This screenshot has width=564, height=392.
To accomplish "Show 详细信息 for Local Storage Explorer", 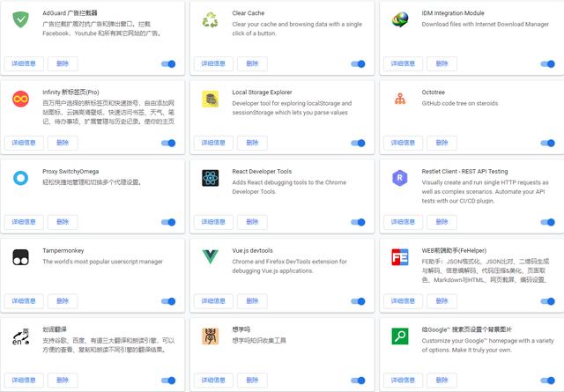I will (x=213, y=143).
